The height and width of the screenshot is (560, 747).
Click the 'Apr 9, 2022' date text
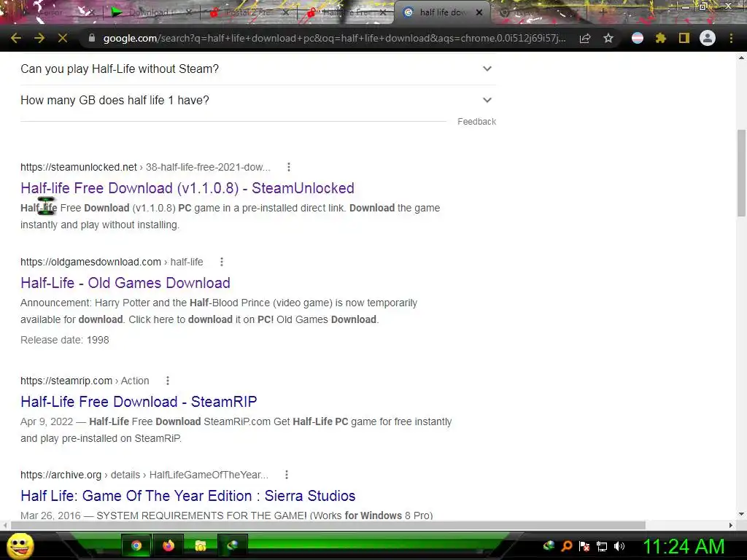click(x=47, y=422)
